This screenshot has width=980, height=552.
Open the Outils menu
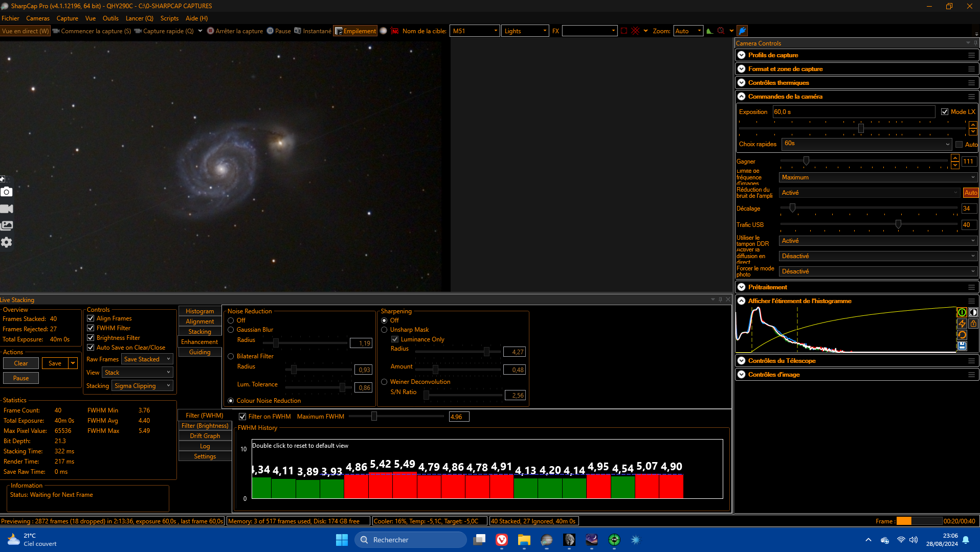[x=110, y=18]
